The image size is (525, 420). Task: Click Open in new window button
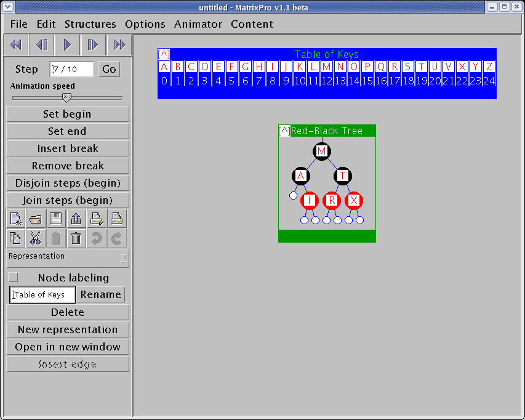tap(68, 347)
